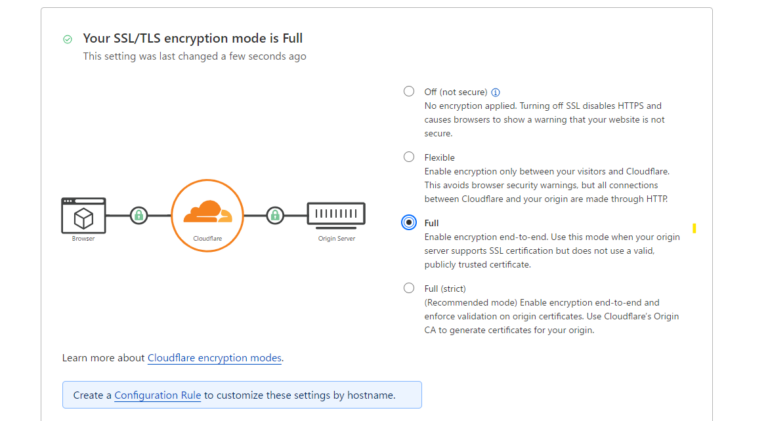Select the Full encryption radio button
768x421 pixels.
409,222
